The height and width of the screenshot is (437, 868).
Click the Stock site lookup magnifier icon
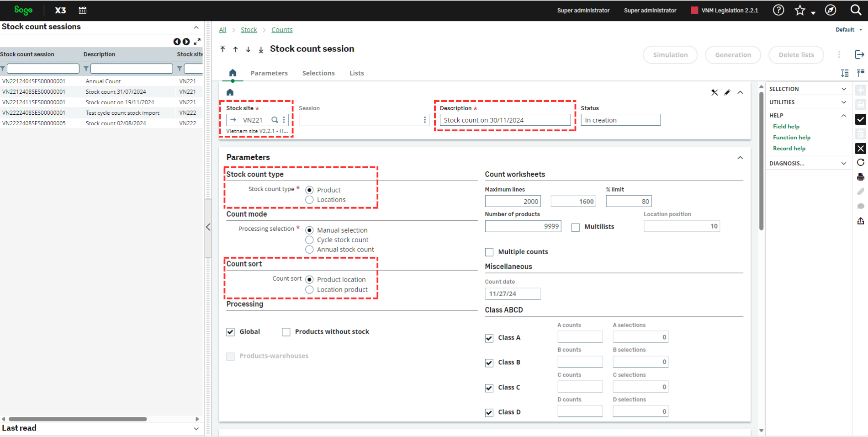coord(275,120)
